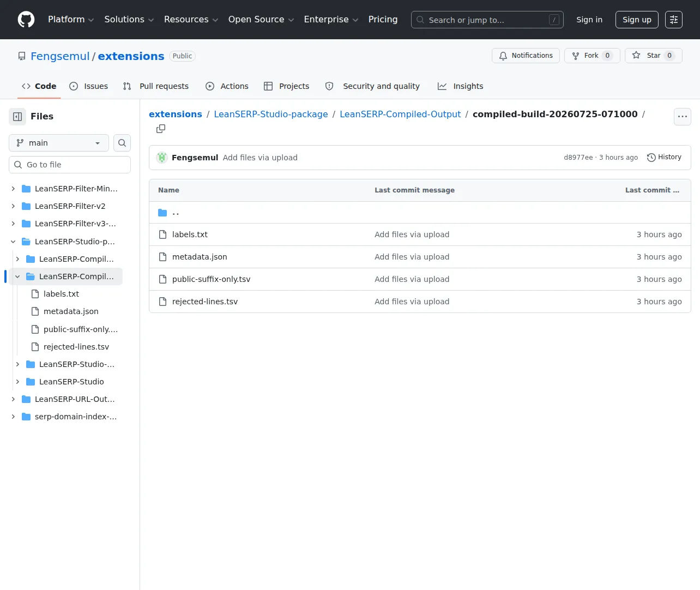
Task: Select the LeanSERP-Filter-v3 folder in tree
Action: click(75, 224)
